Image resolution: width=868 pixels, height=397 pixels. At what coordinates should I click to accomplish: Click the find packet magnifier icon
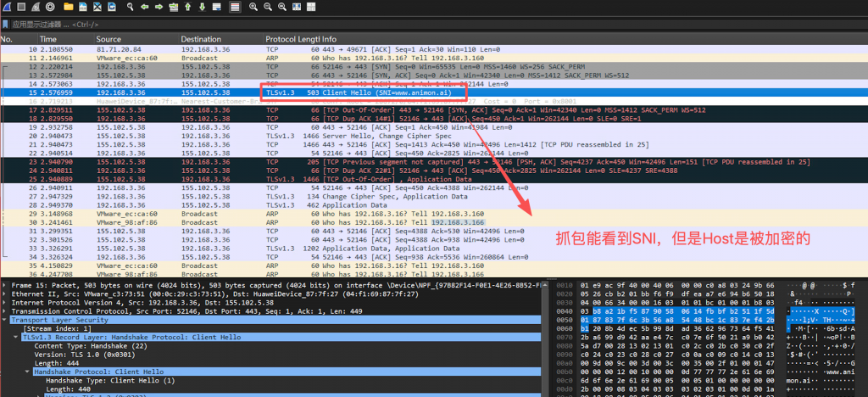coord(131,7)
